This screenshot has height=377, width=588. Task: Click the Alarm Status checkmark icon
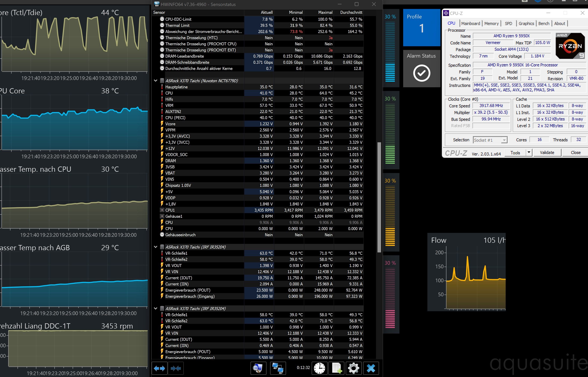[x=422, y=73]
